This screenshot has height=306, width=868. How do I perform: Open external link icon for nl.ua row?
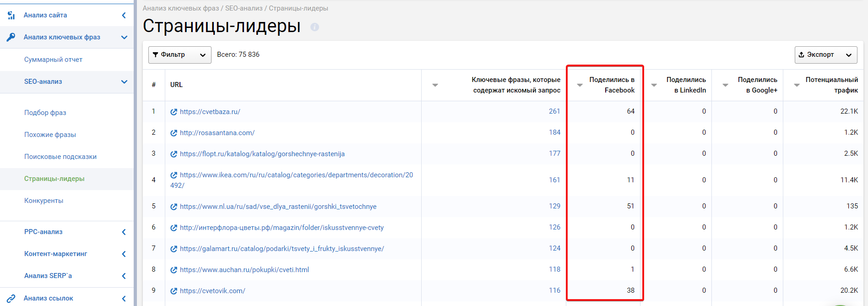click(x=174, y=207)
